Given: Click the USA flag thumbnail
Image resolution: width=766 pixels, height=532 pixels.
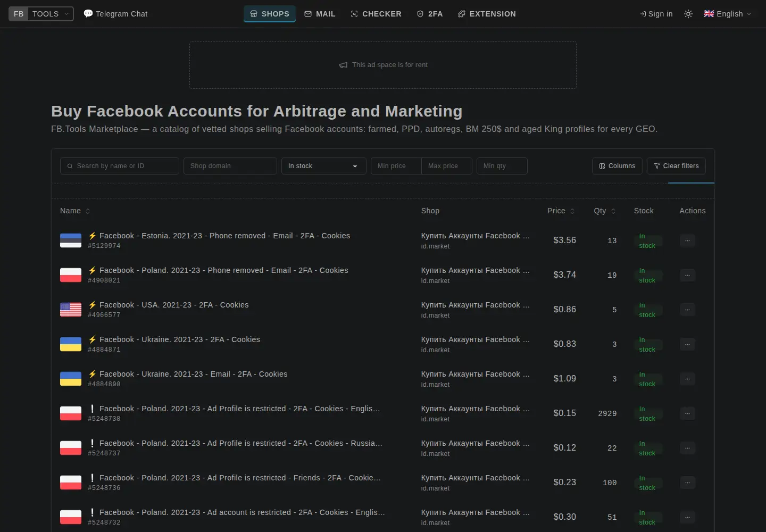Looking at the screenshot, I should 71,310.
